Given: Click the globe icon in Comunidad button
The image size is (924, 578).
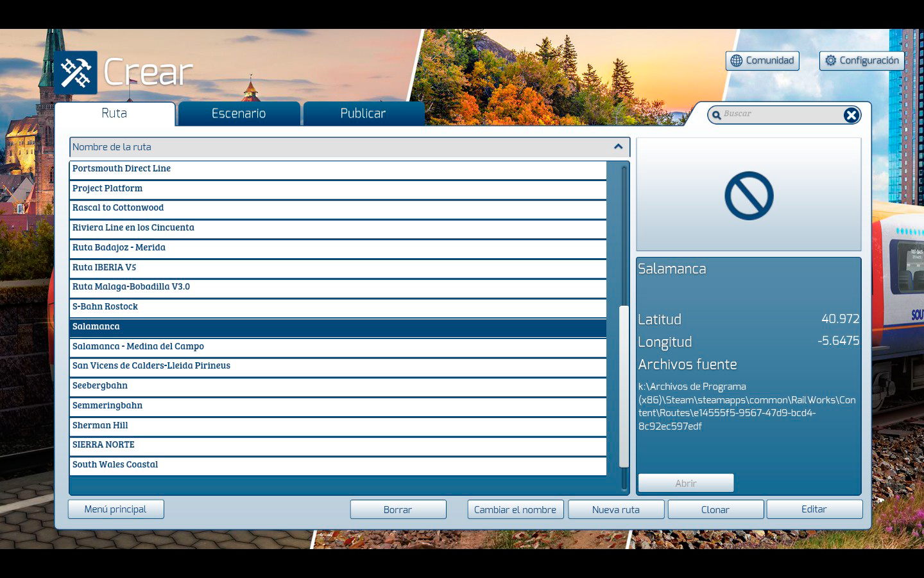Looking at the screenshot, I should tap(736, 60).
